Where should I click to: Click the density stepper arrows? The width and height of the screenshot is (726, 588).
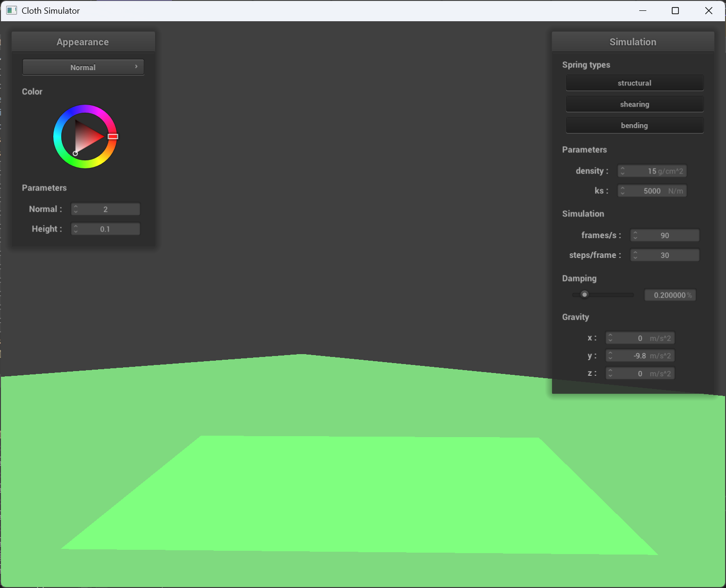point(623,171)
